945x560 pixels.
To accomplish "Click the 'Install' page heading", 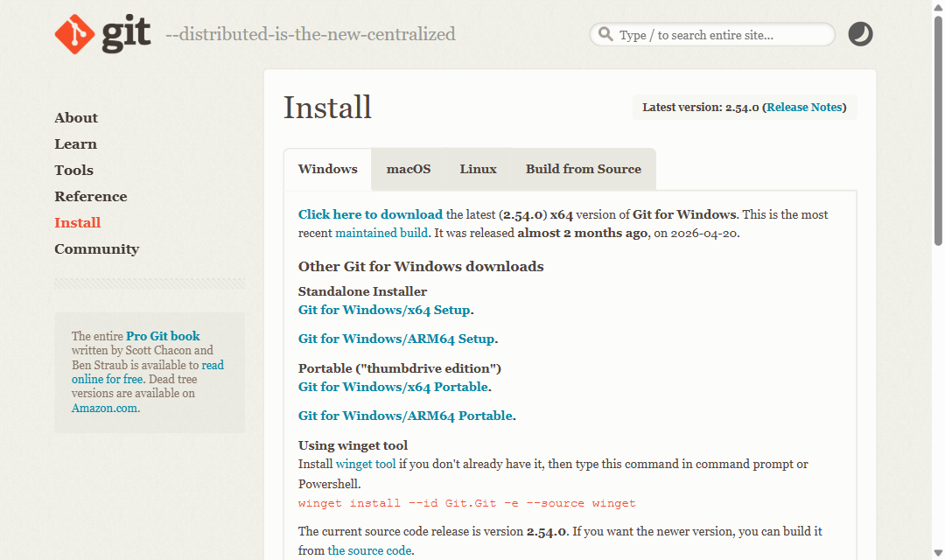I will (x=327, y=108).
